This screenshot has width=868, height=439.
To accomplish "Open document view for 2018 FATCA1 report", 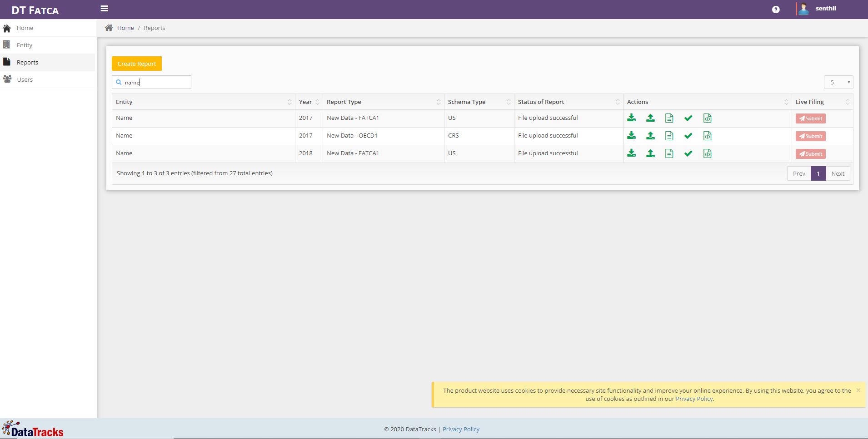I will point(669,153).
